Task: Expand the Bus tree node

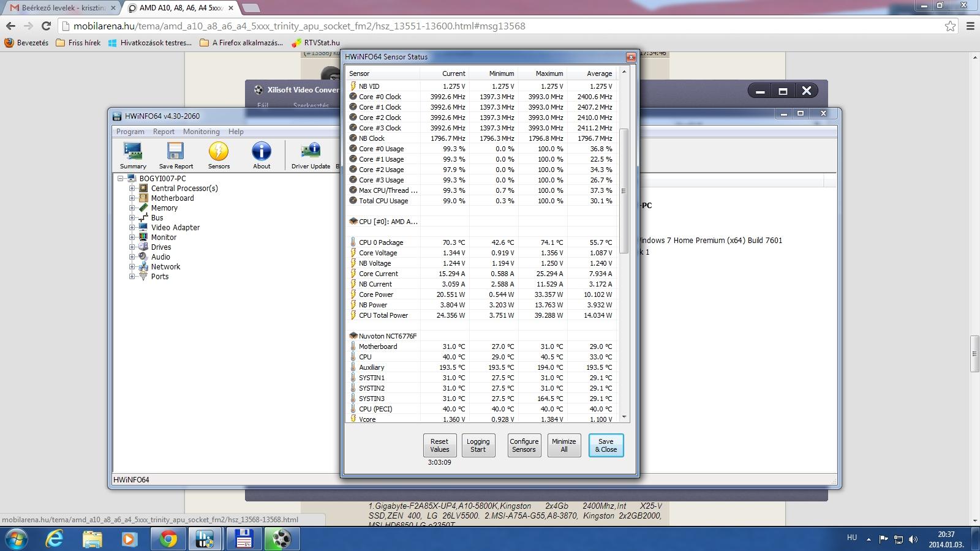Action: [132, 218]
